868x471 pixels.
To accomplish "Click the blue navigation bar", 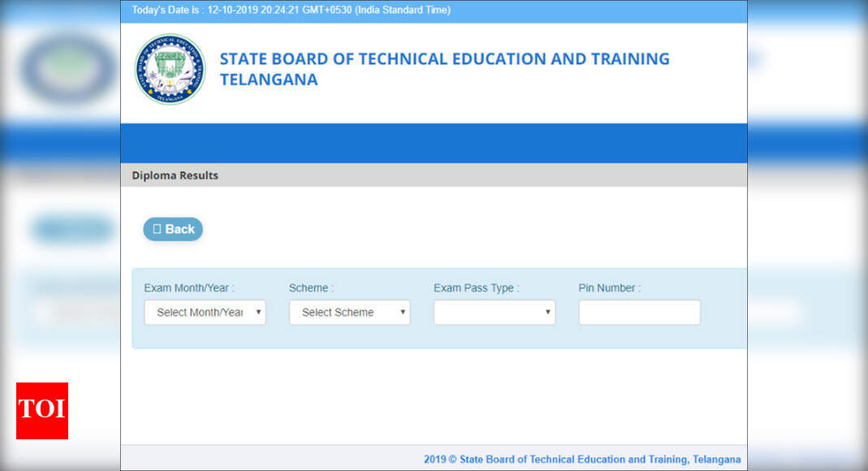I will pyautogui.click(x=434, y=143).
